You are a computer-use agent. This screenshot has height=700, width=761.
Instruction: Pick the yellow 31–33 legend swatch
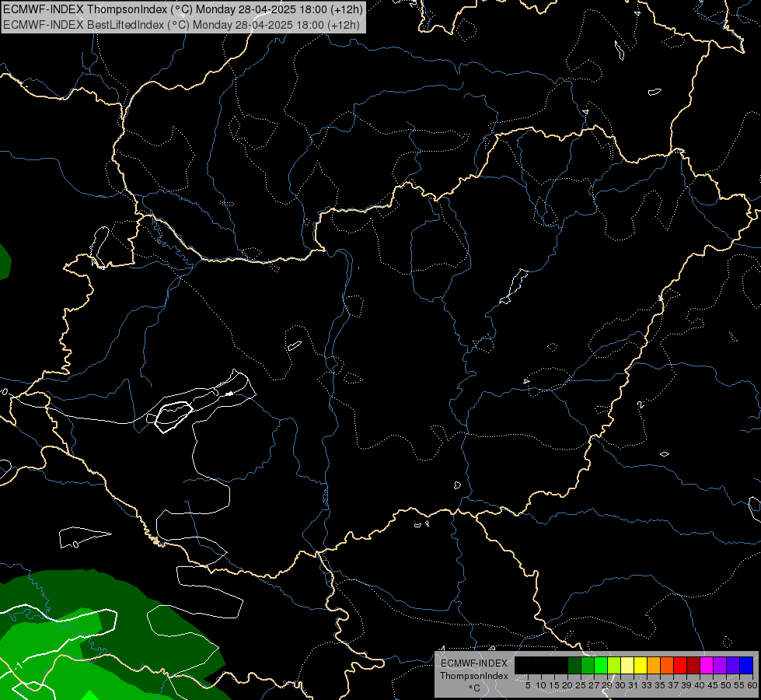click(x=641, y=666)
